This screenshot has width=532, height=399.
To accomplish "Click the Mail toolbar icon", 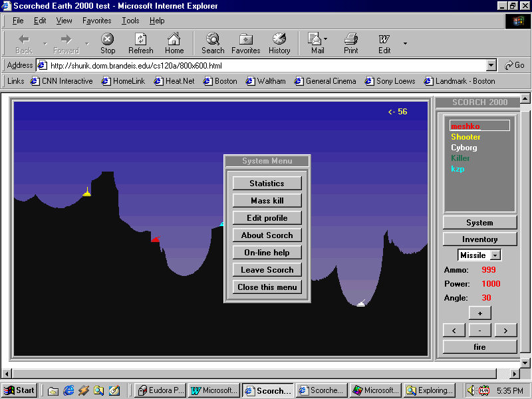I will point(315,40).
